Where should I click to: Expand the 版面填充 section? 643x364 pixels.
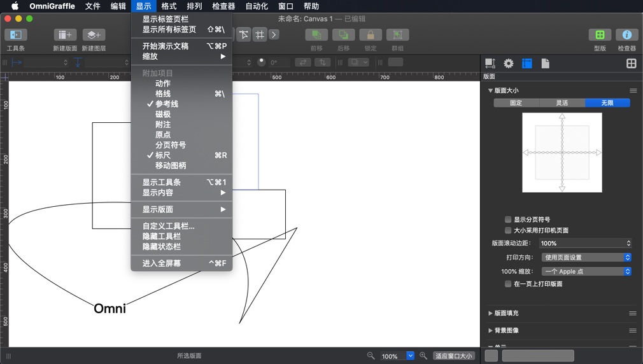490,313
